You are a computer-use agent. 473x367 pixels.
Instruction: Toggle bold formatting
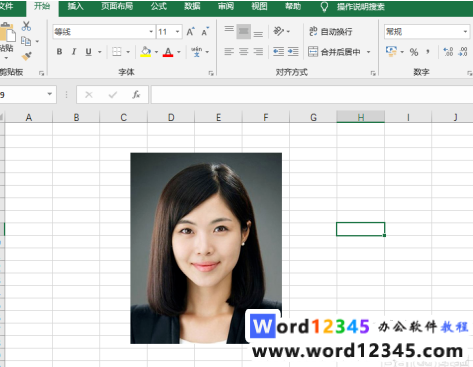[59, 52]
